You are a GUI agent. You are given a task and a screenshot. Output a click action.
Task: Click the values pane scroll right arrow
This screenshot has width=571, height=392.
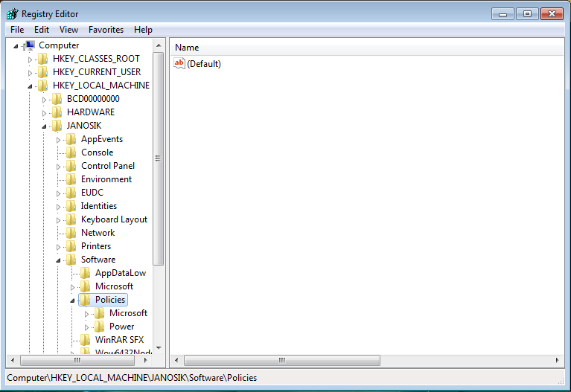(557, 360)
